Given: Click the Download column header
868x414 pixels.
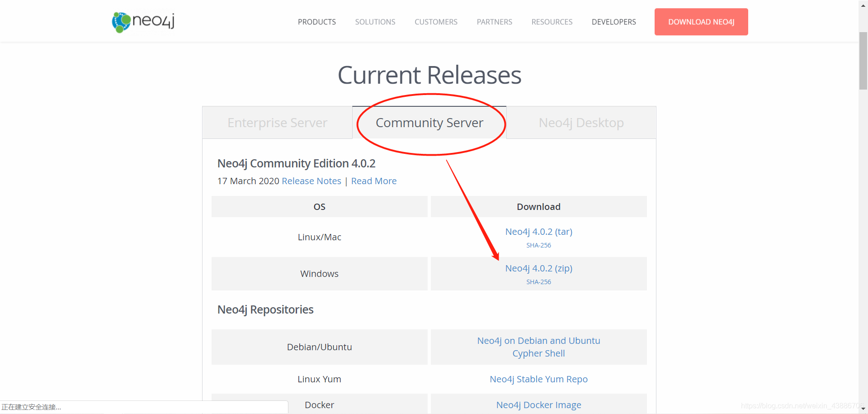Looking at the screenshot, I should pyautogui.click(x=538, y=207).
